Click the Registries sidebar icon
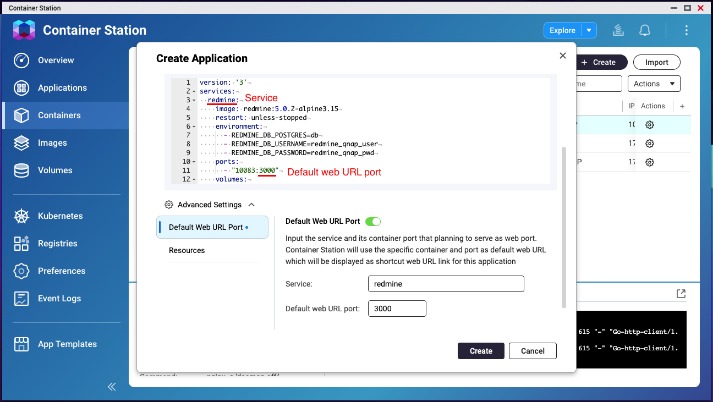Image resolution: width=713 pixels, height=402 pixels. (20, 243)
